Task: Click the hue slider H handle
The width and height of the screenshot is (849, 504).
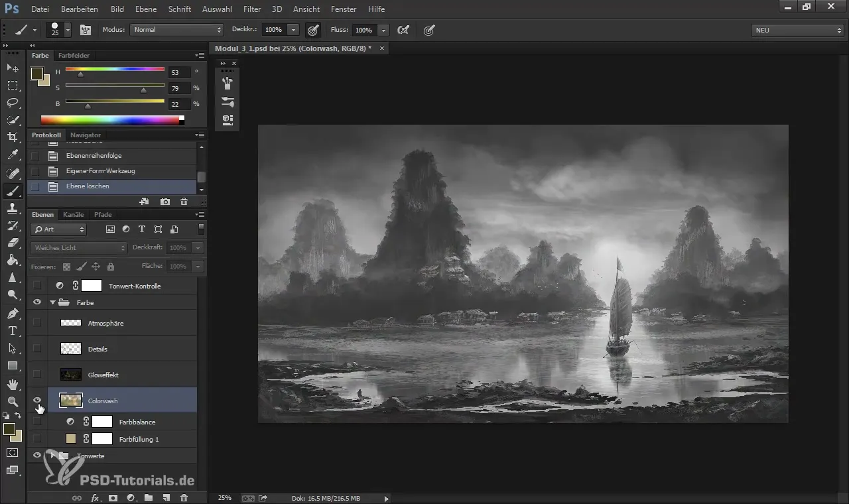Action: coord(80,74)
